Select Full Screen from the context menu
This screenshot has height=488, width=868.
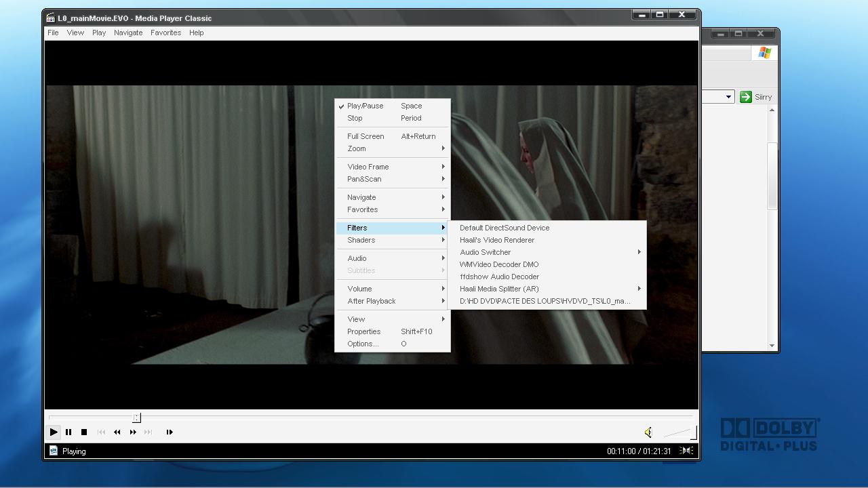coord(366,136)
